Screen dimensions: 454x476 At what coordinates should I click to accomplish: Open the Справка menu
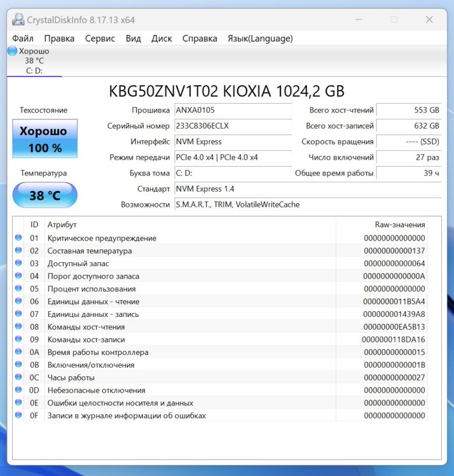[x=200, y=38]
